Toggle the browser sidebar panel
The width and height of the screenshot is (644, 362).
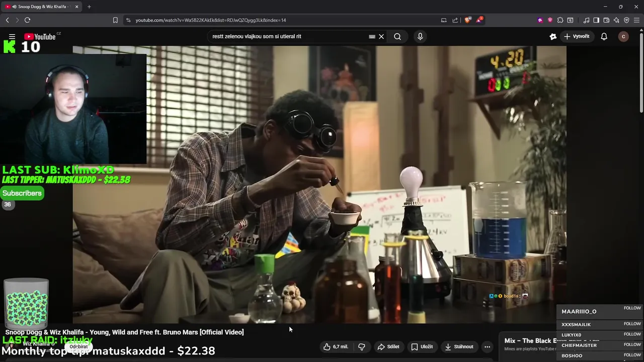[596, 20]
